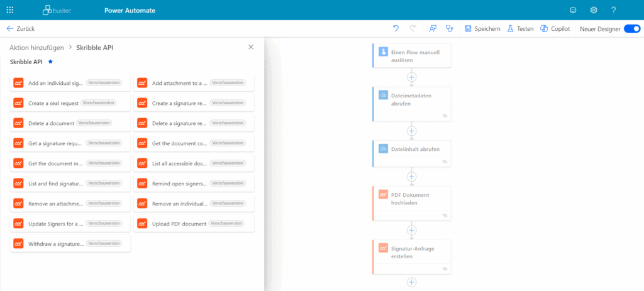Insert step below Dateiinhalt abrufen
The height and width of the screenshot is (291, 644).
(x=411, y=177)
